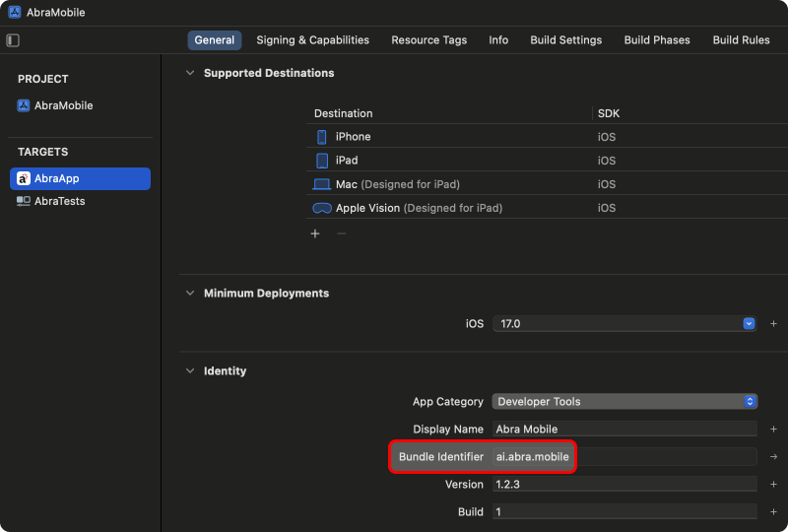The width and height of the screenshot is (788, 532).
Task: Collapse the Supported Destinations section
Action: (x=190, y=73)
